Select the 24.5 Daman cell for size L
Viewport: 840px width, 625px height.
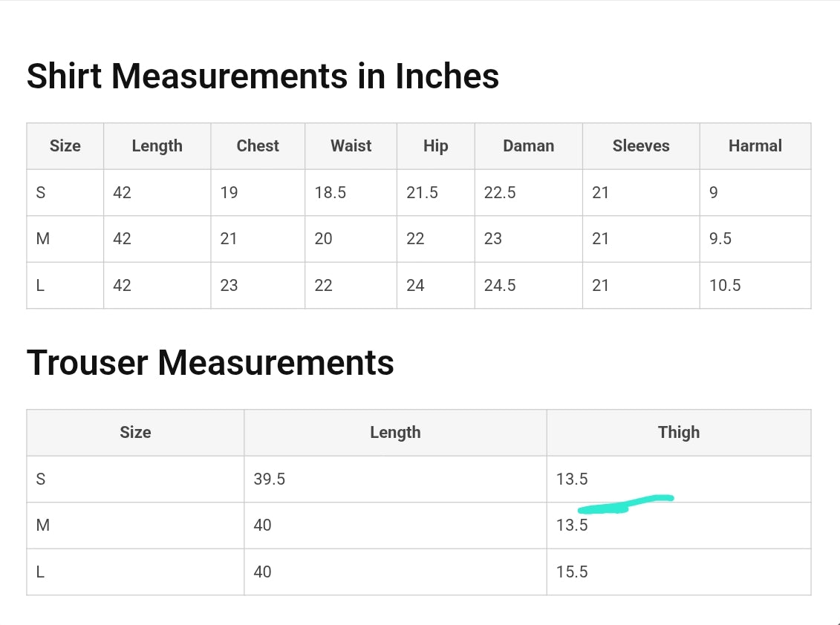[500, 286]
